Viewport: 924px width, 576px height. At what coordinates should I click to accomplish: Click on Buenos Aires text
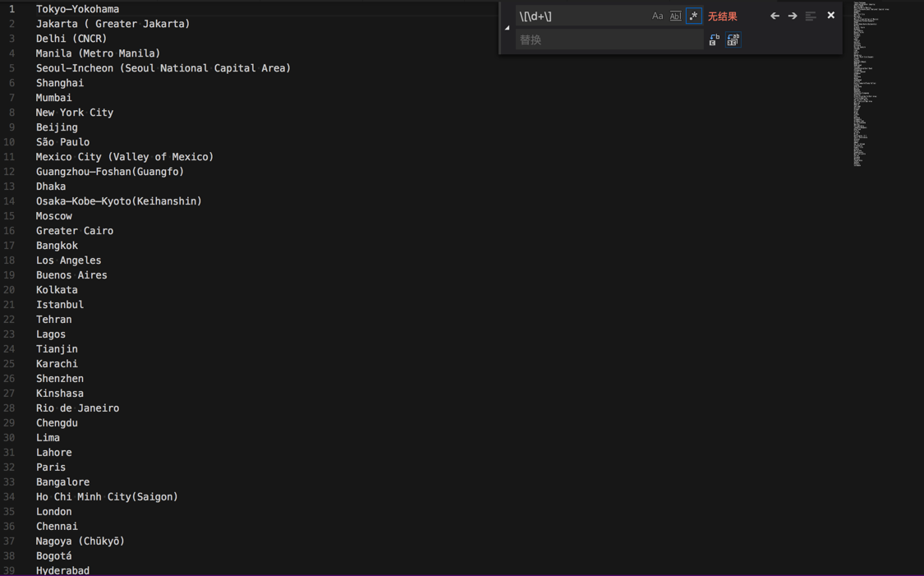coord(71,274)
